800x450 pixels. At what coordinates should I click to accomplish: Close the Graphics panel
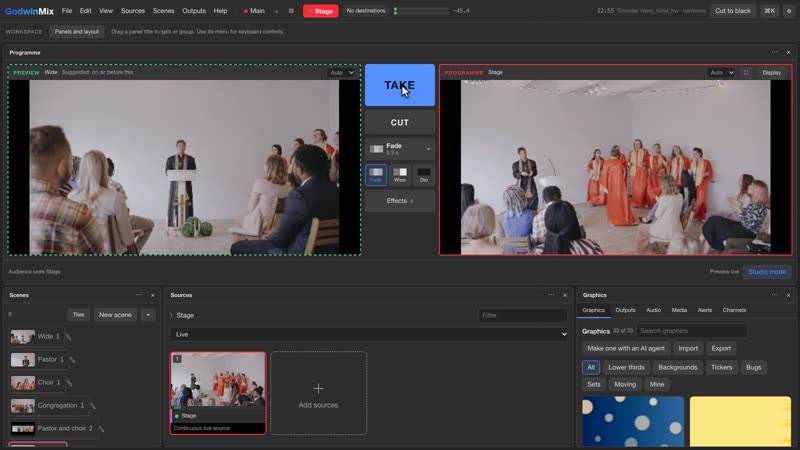(788, 295)
